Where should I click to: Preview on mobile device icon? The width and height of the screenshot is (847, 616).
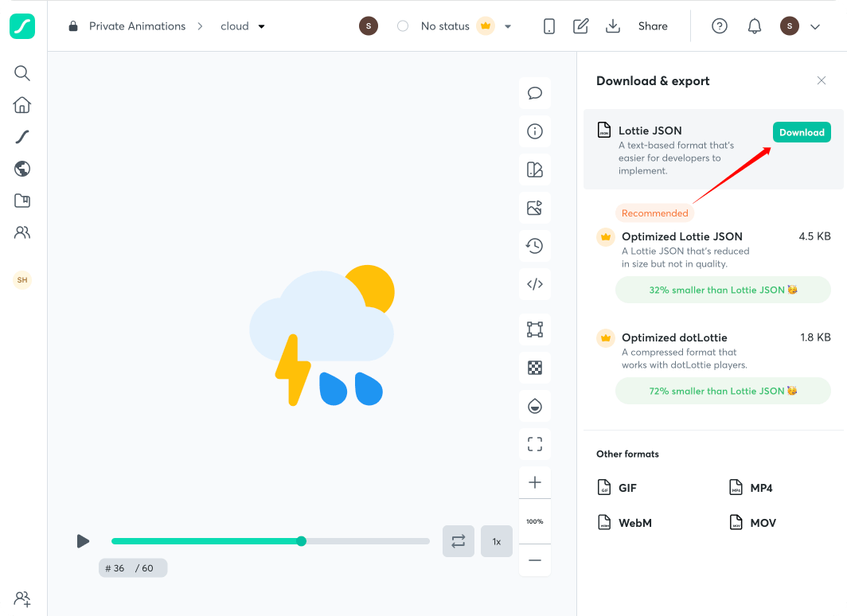(x=549, y=26)
